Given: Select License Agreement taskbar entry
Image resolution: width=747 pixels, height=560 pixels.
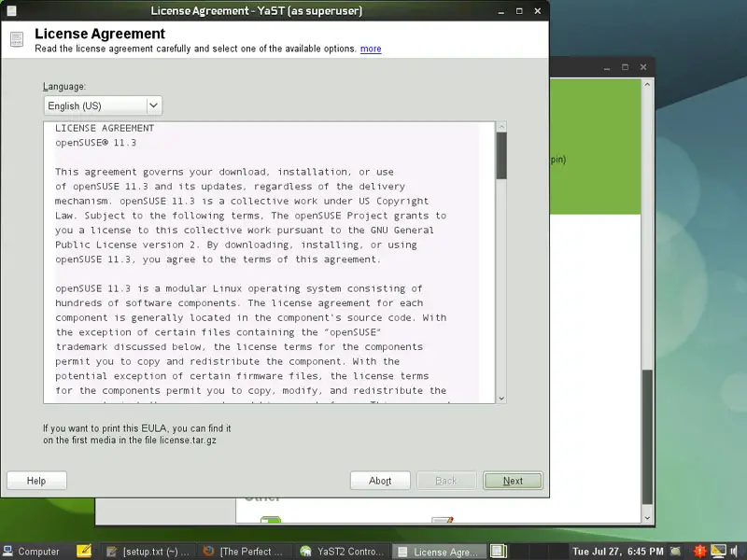Looking at the screenshot, I should 439,552.
